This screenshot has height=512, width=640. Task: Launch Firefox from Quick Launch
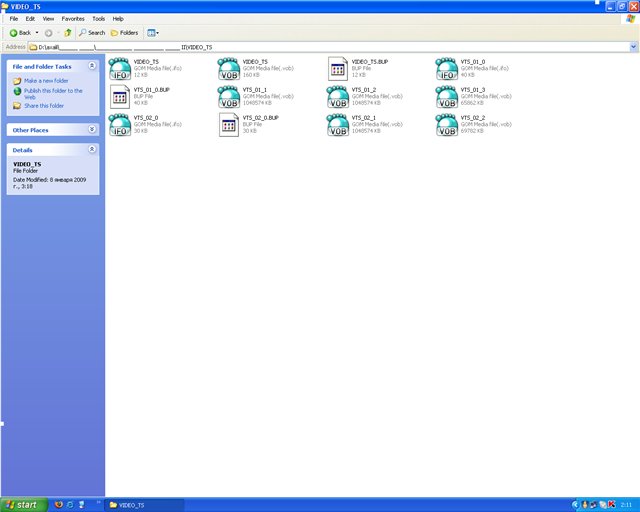pos(59,505)
